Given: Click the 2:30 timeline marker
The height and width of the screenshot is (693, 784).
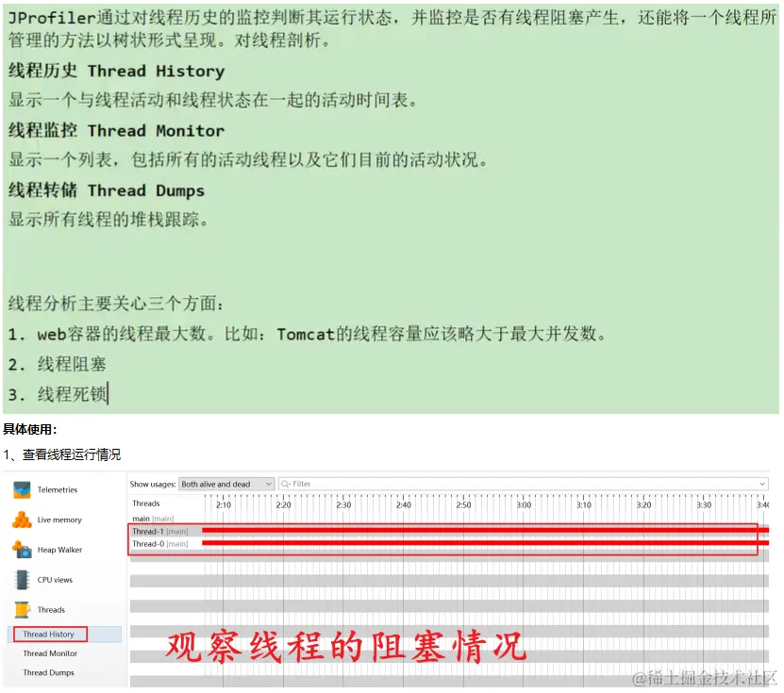Looking at the screenshot, I should pos(343,505).
